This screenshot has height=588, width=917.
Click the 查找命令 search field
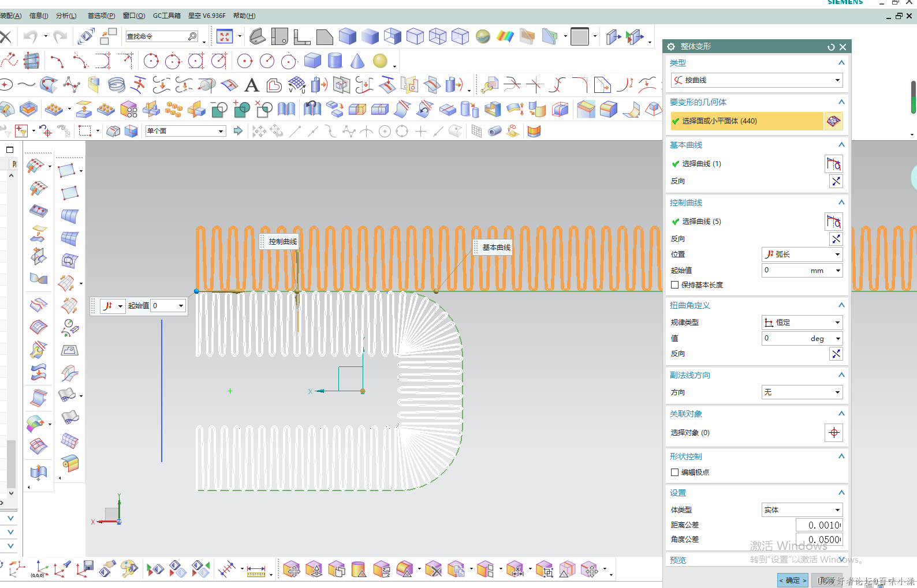pyautogui.click(x=156, y=36)
